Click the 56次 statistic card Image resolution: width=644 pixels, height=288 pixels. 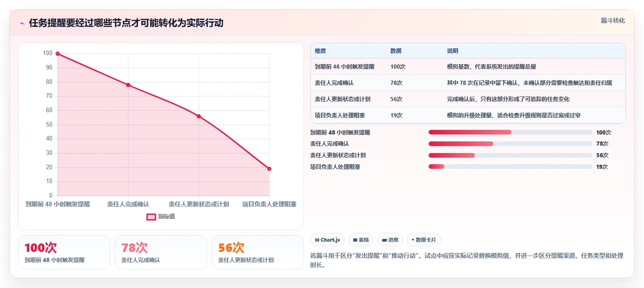coord(258,252)
